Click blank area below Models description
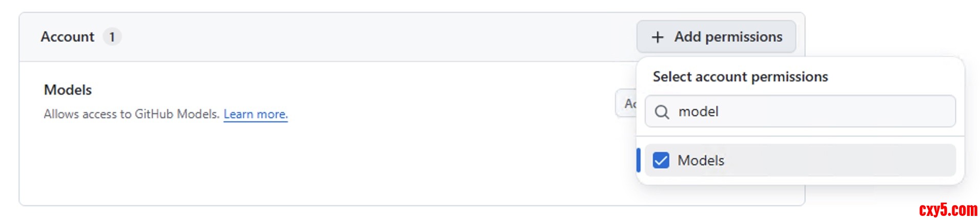Screen dimensions: 980x220 (x=308, y=164)
